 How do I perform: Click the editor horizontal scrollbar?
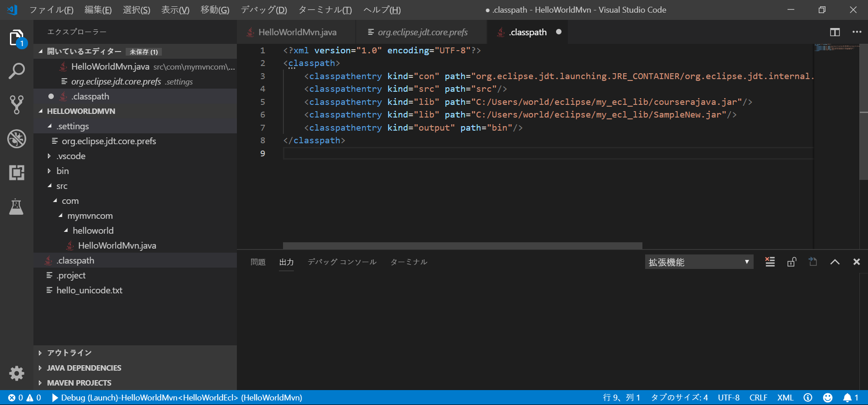tap(462, 245)
